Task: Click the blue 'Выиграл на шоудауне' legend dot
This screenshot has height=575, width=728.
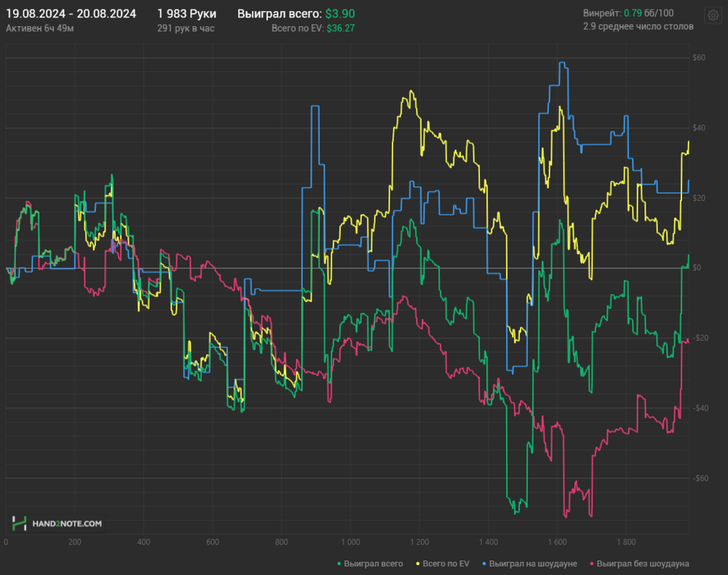Action: (x=484, y=564)
